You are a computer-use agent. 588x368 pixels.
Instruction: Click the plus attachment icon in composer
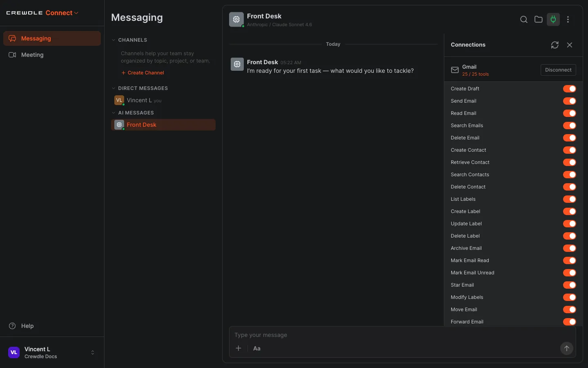[x=238, y=348]
